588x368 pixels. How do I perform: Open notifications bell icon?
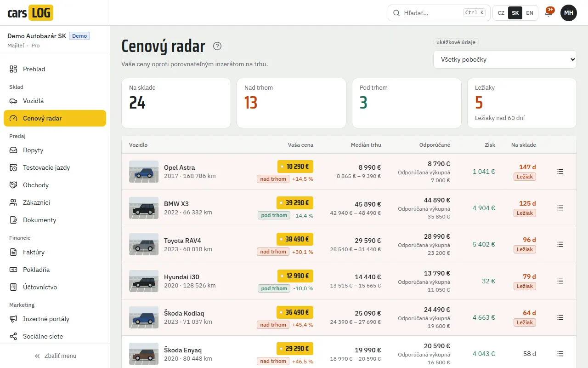[x=548, y=13]
